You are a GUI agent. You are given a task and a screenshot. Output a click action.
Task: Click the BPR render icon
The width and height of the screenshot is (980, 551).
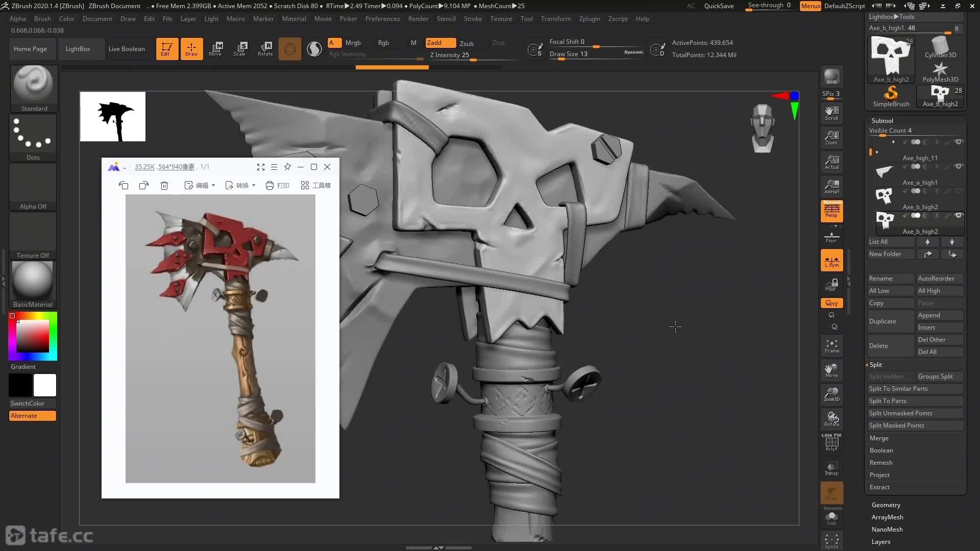(x=831, y=77)
